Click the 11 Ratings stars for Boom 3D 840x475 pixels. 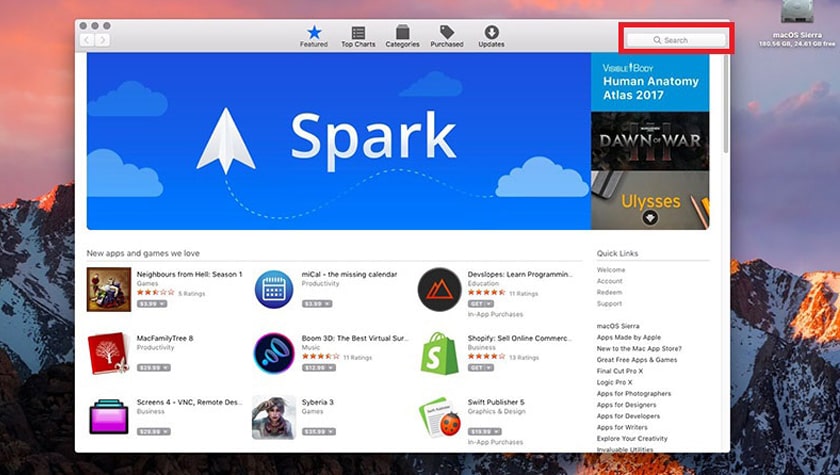[320, 357]
